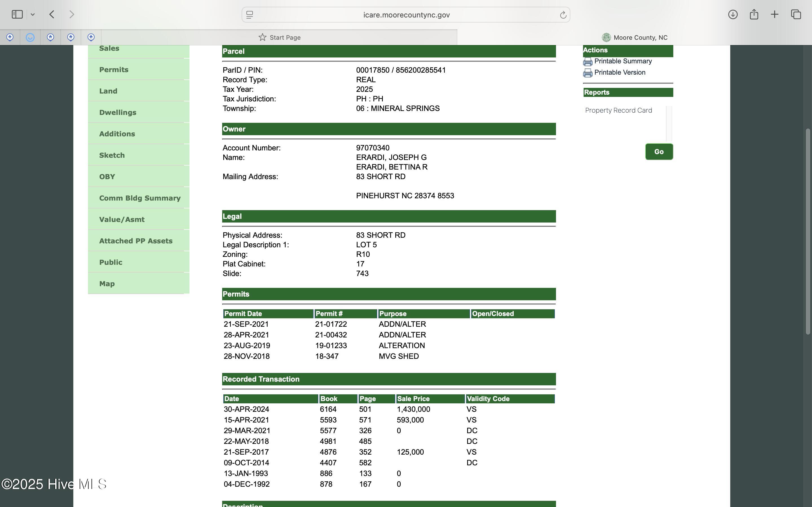Open the downloads icon in toolbar
Viewport: 812px width, 507px height.
[x=732, y=14]
